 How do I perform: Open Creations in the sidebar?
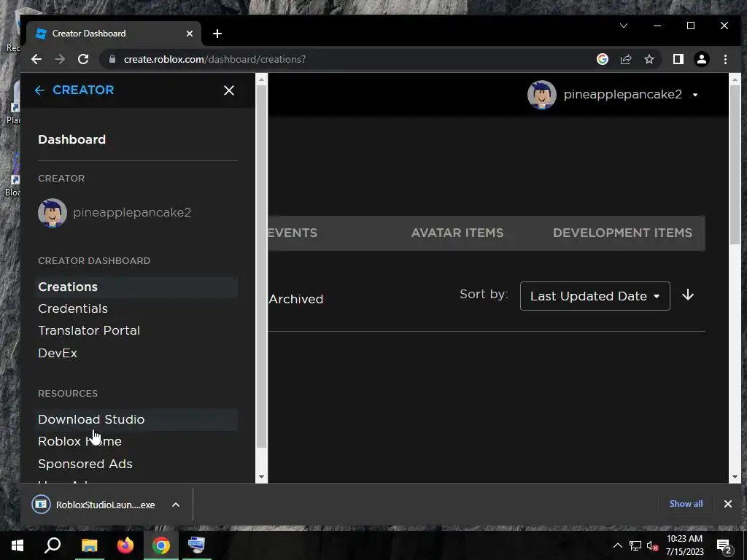136,287
